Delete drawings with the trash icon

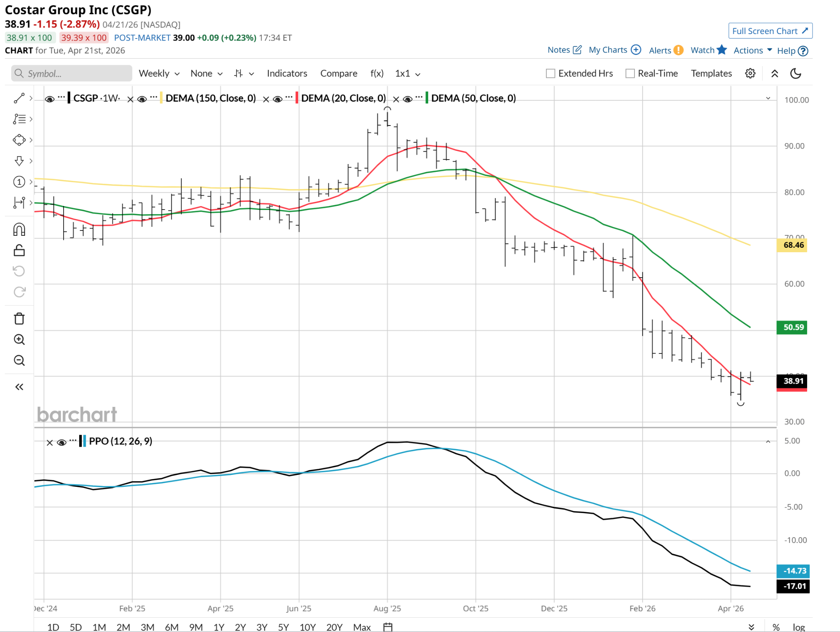pyautogui.click(x=19, y=319)
